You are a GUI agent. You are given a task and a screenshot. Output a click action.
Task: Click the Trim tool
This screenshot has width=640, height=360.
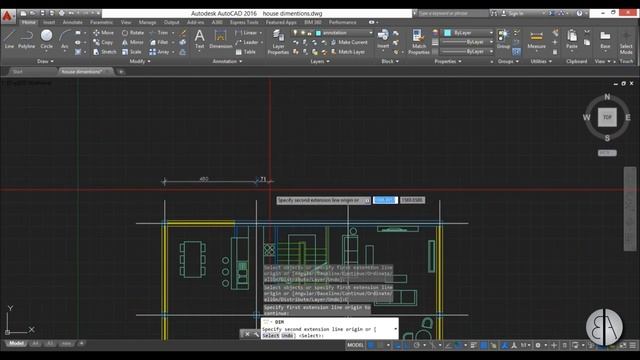(159, 33)
